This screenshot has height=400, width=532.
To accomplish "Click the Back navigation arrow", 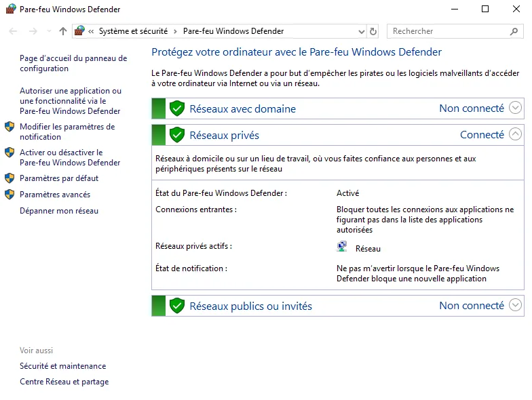I will 13,31.
